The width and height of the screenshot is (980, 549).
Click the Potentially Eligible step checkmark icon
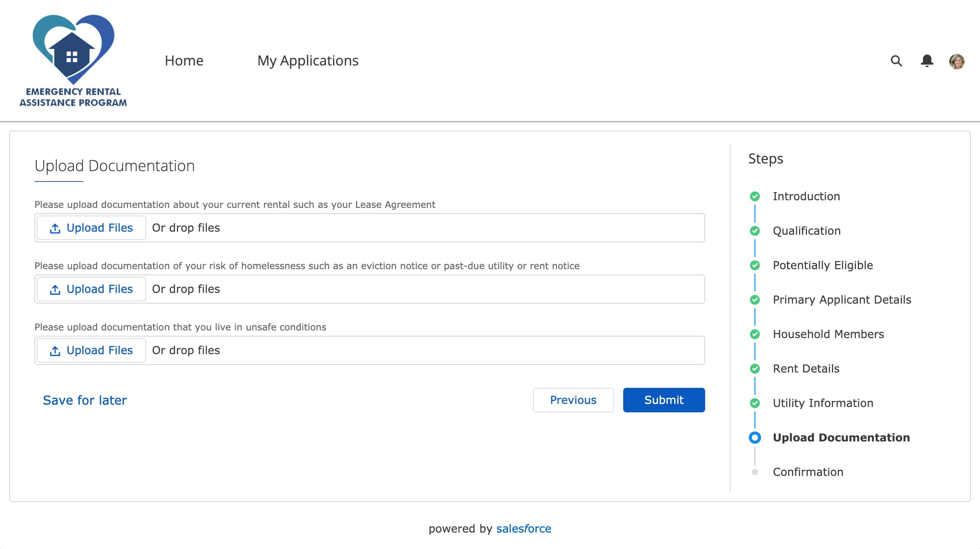(x=755, y=265)
